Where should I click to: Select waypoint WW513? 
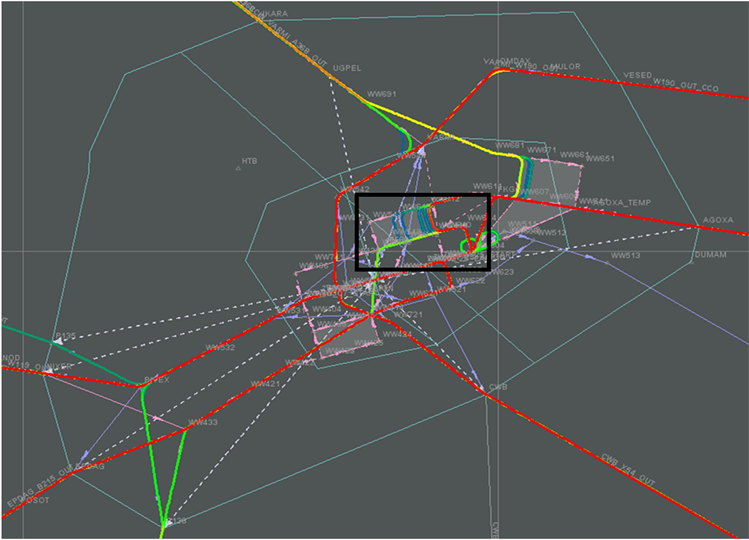[x=624, y=255]
